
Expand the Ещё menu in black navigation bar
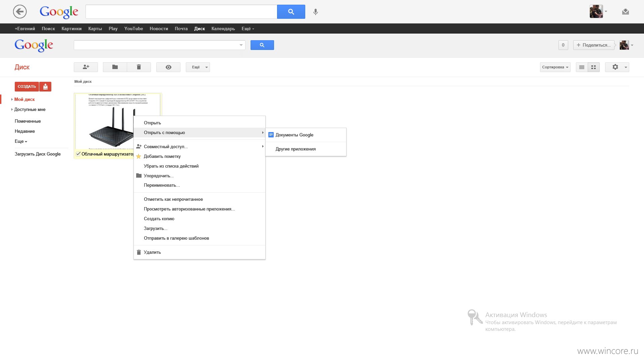click(x=248, y=28)
